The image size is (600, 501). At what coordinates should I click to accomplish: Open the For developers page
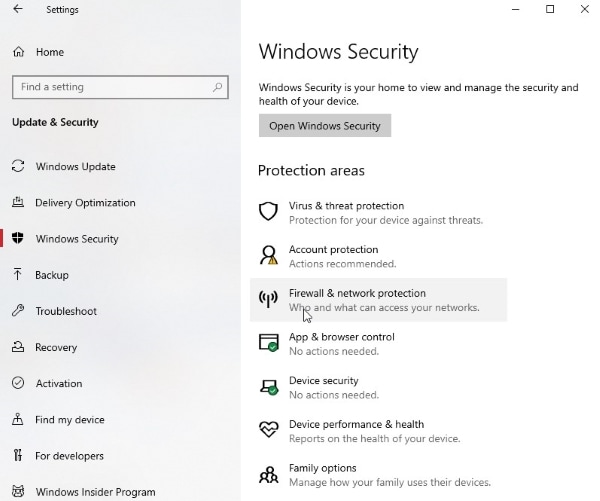click(x=69, y=456)
